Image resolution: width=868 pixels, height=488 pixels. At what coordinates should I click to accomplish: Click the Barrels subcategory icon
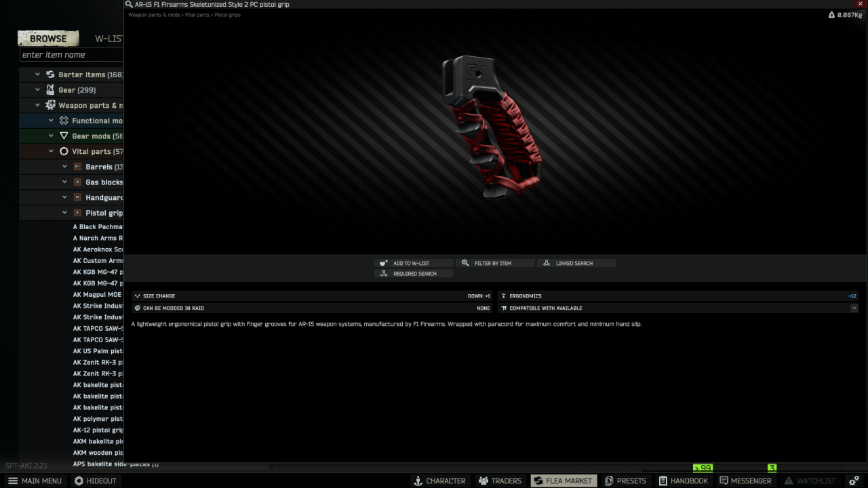pos(78,167)
